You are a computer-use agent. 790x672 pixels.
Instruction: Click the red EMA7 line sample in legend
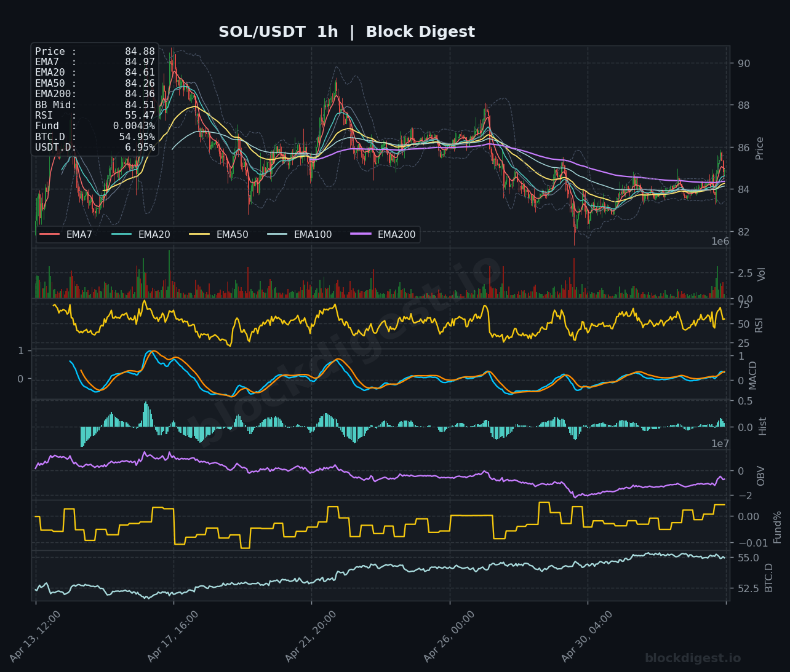coord(49,234)
